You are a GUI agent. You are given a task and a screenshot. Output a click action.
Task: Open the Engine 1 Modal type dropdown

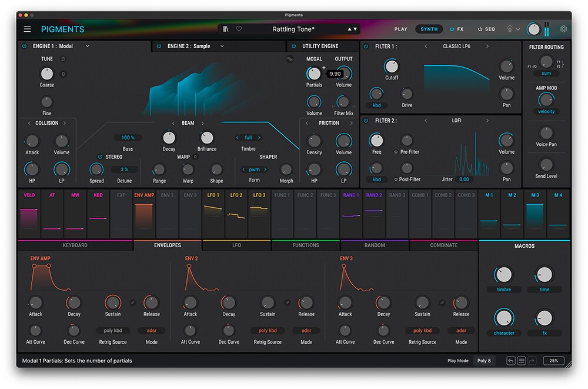88,46
